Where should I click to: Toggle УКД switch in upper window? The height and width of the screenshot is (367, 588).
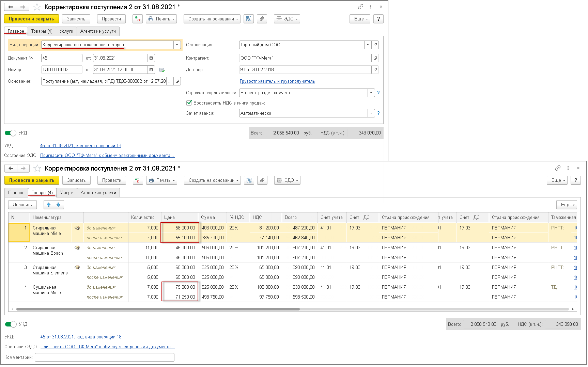pyautogui.click(x=11, y=133)
